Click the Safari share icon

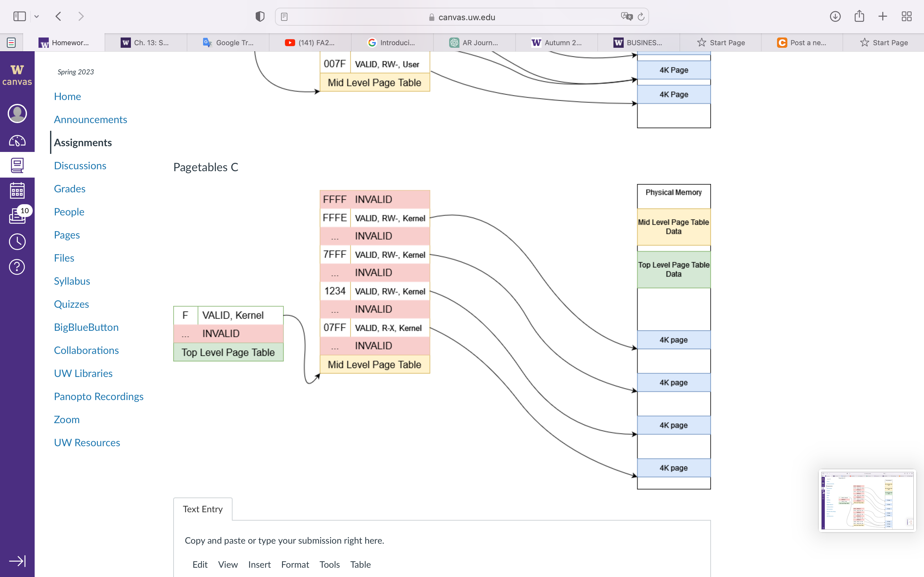(x=859, y=16)
